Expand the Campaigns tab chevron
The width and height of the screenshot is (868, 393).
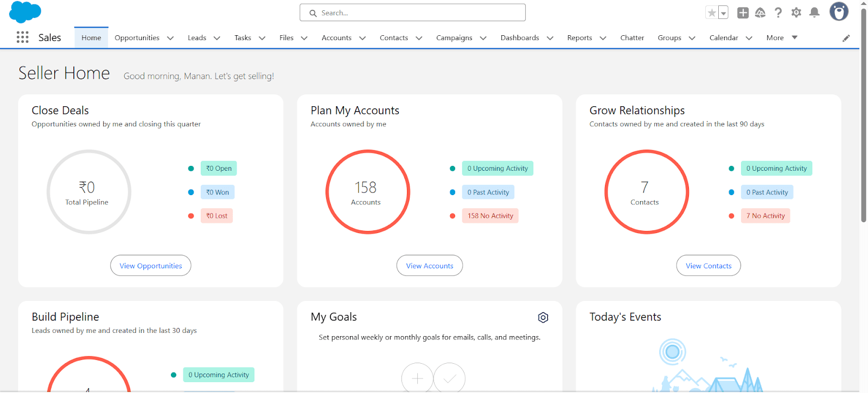tap(483, 38)
